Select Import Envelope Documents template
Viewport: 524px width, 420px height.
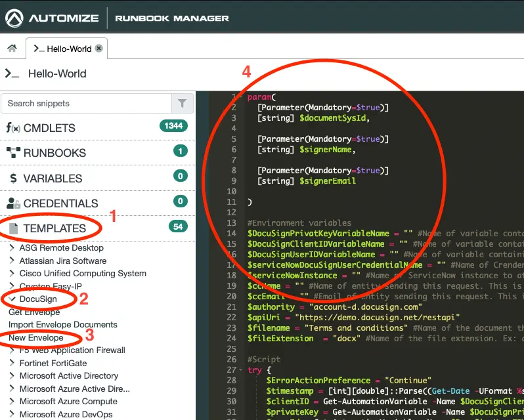tap(63, 325)
